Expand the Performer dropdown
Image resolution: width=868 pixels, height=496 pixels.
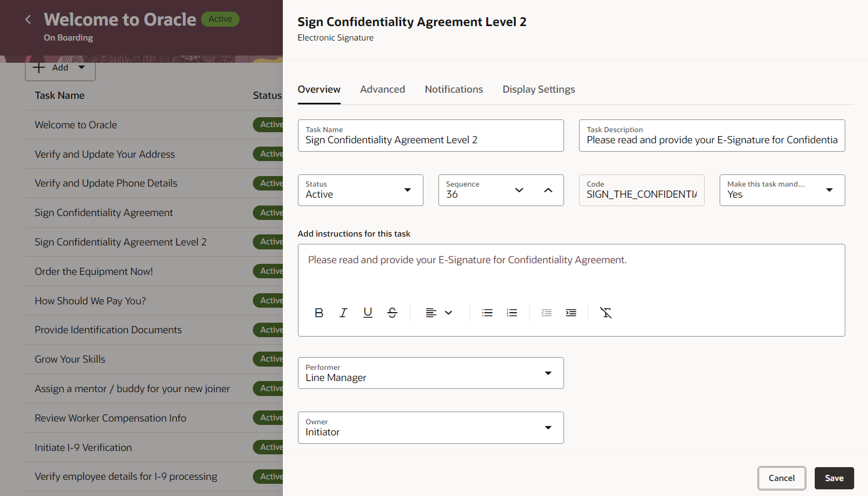click(548, 373)
